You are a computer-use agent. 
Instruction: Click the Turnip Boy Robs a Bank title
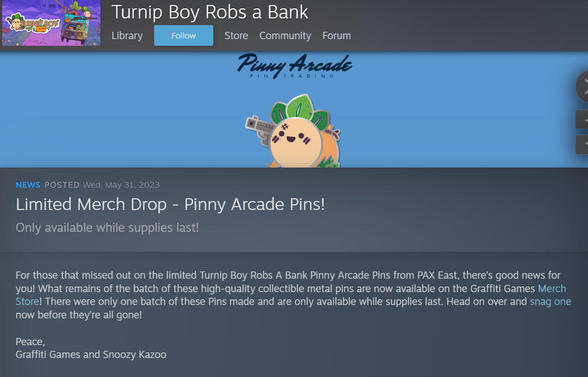point(210,12)
